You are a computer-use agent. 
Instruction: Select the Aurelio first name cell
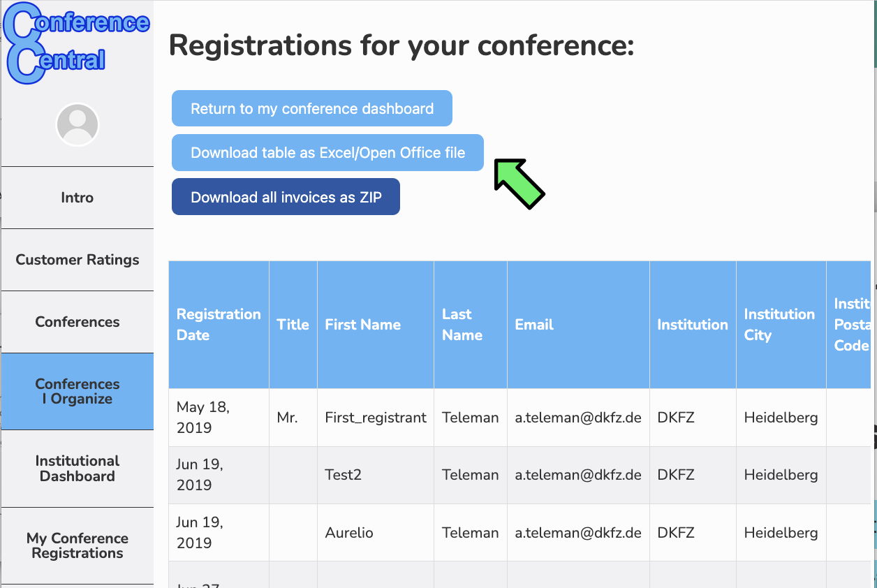click(376, 533)
